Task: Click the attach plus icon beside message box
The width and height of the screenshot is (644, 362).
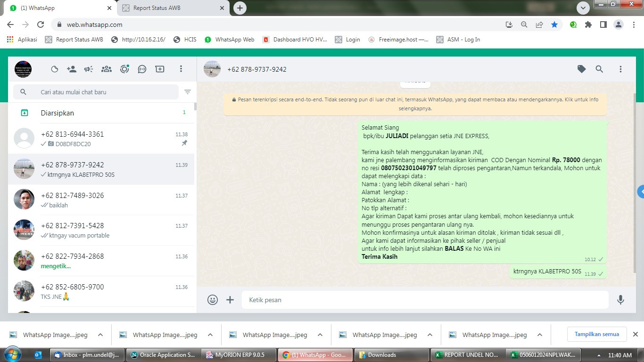Action: [x=230, y=300]
